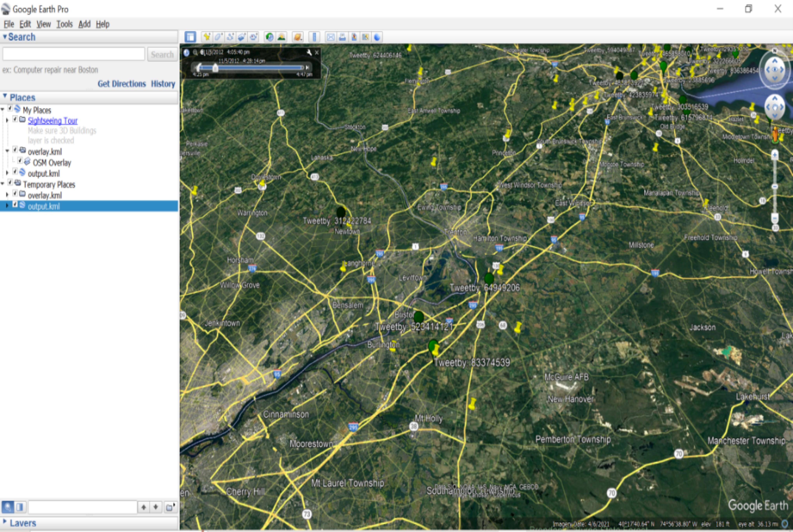Click the Save Image toolbar icon

point(354,37)
